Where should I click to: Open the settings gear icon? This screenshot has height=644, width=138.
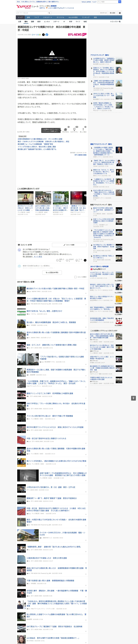point(120,13)
